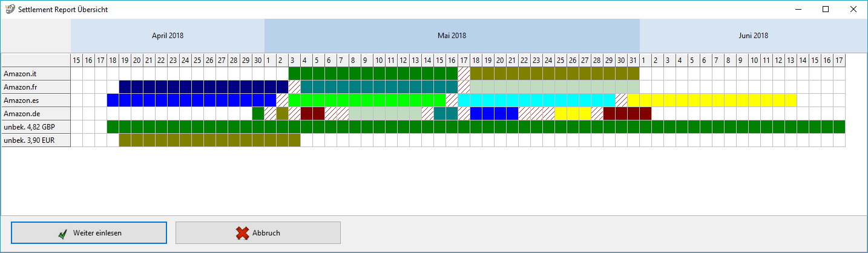The height and width of the screenshot is (253, 868).
Task: Click the green checkmark icon on Weiter einlesen
Action: [x=62, y=233]
